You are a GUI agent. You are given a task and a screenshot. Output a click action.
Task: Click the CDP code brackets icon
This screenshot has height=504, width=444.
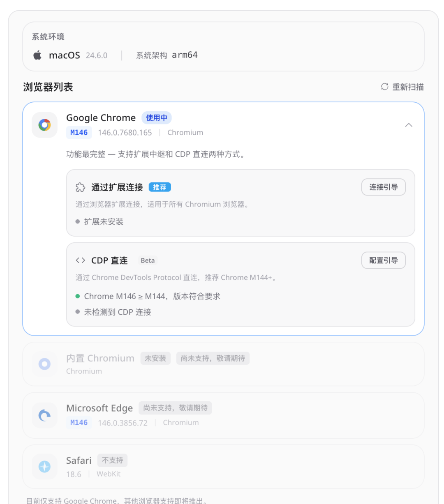click(80, 260)
